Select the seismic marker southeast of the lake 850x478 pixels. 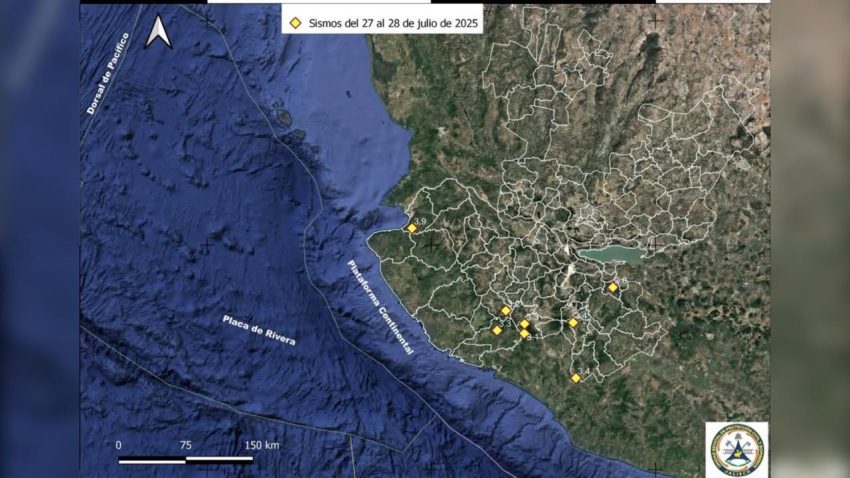[613, 288]
